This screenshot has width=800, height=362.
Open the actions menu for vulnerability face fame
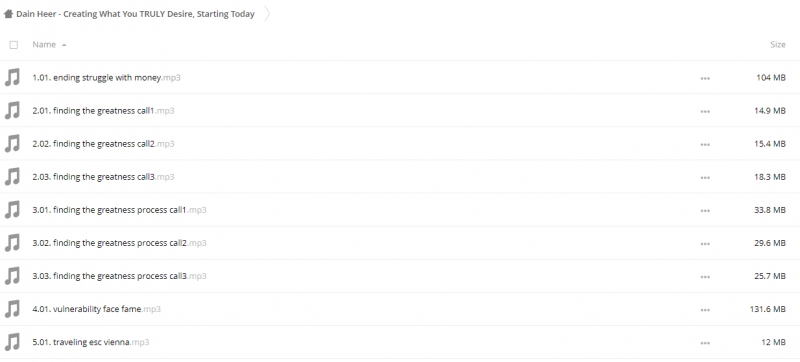click(705, 310)
